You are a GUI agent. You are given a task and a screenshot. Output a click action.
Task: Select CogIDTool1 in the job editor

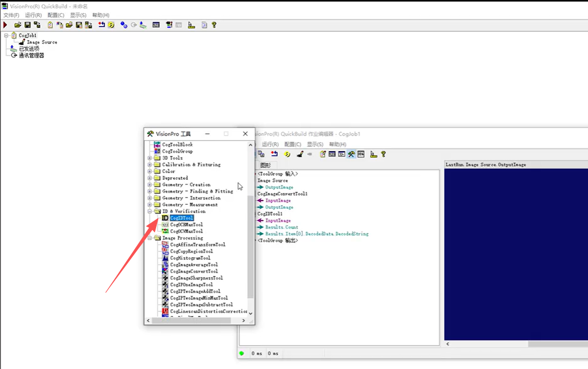coord(270,214)
